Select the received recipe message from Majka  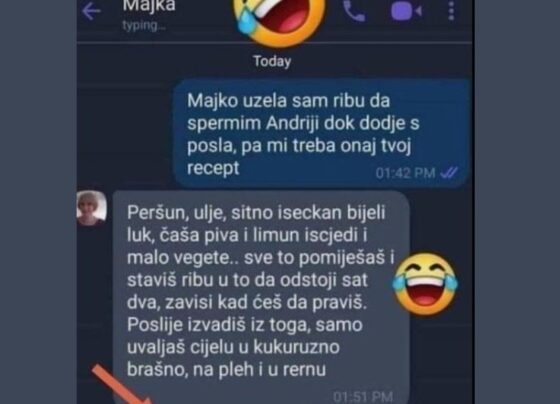coord(261,296)
